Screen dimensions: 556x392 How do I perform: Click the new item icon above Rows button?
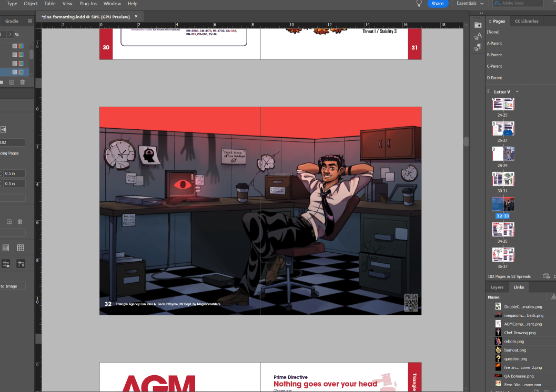(9, 222)
